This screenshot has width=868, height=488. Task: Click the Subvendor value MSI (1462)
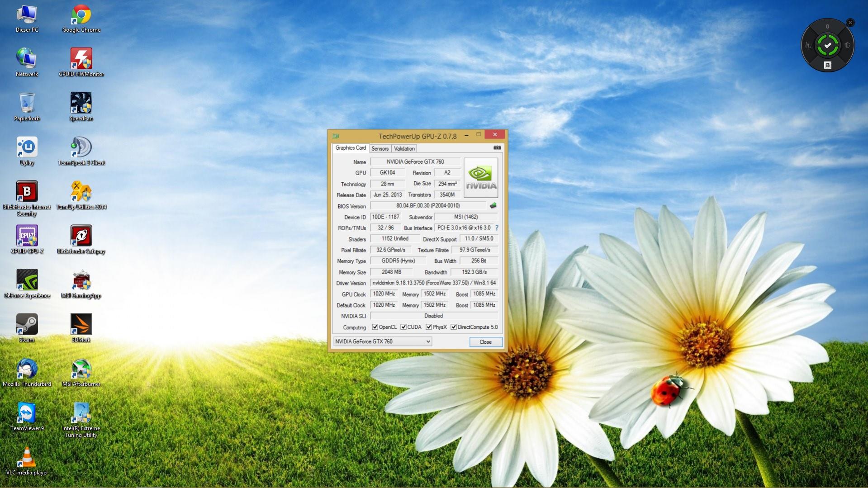point(466,217)
